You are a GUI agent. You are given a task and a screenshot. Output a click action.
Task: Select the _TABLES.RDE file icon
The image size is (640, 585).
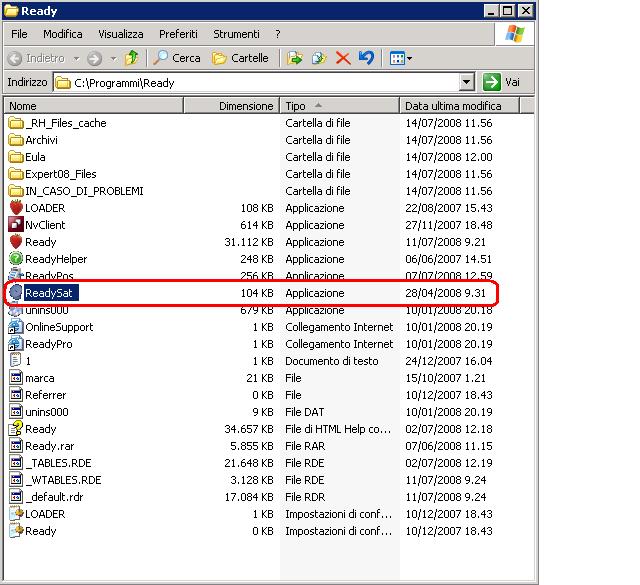16,463
